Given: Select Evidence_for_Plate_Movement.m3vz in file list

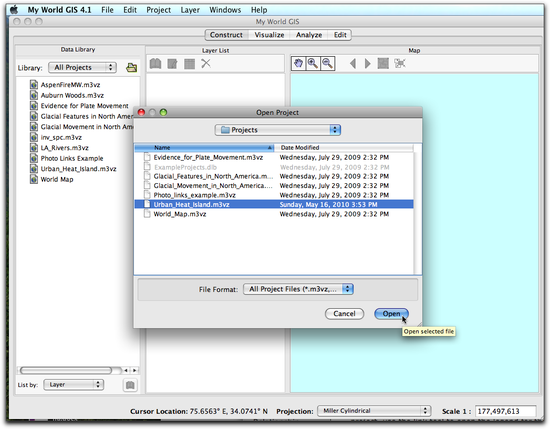Looking at the screenshot, I should pos(274,157).
